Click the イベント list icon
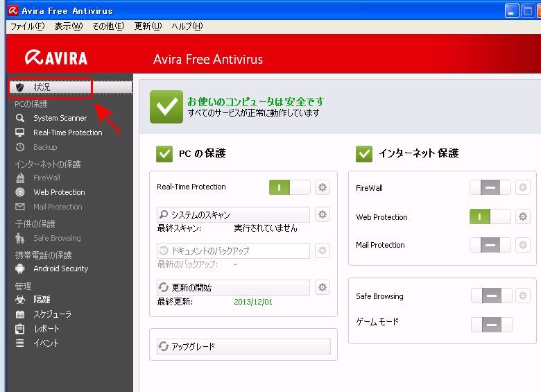The width and height of the screenshot is (541, 392). coord(20,343)
